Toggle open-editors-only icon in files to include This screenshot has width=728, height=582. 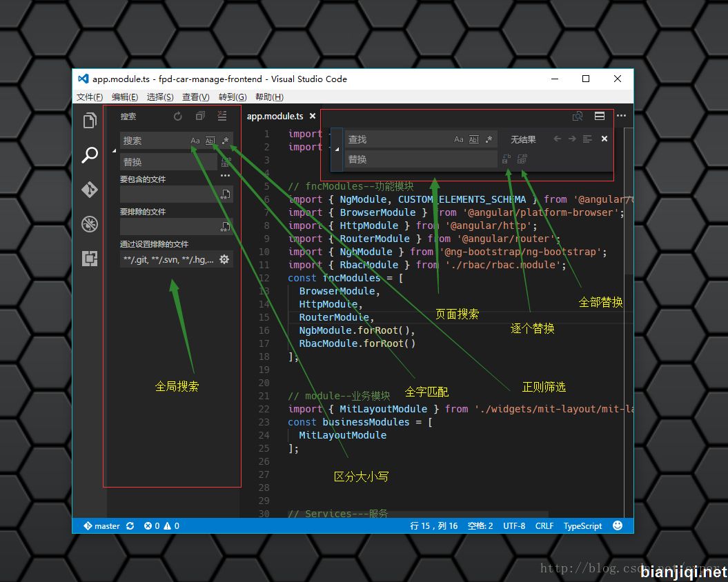(225, 194)
